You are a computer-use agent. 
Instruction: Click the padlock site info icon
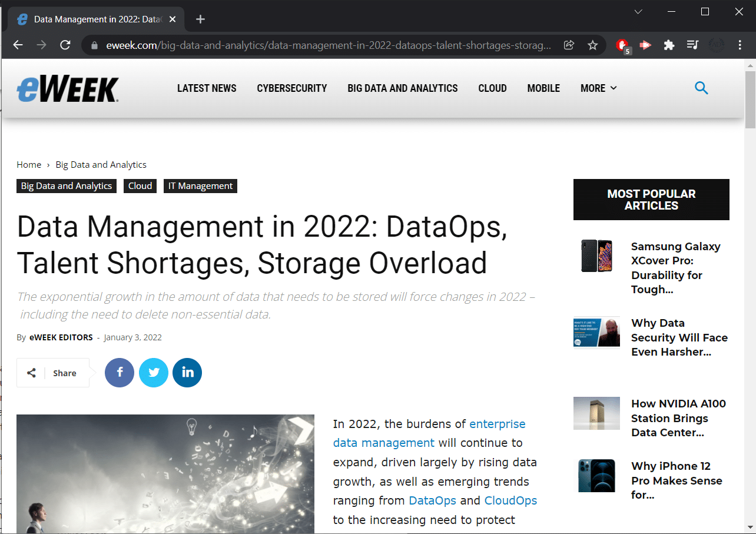point(94,45)
